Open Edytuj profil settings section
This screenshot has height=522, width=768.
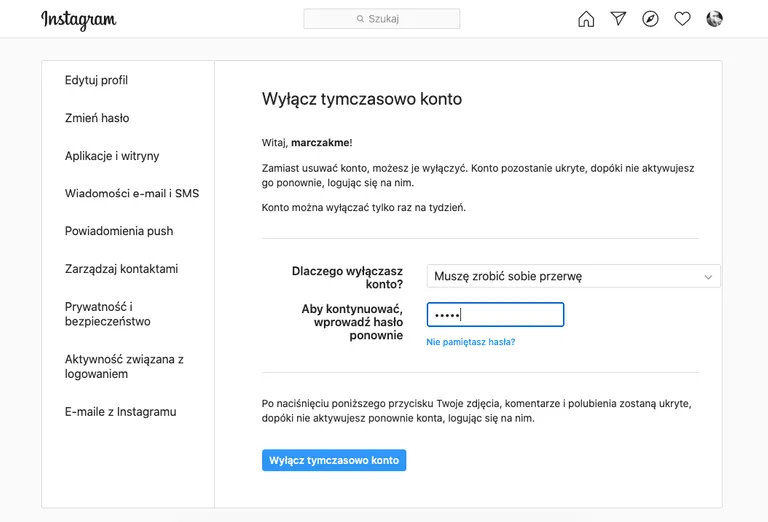[96, 80]
